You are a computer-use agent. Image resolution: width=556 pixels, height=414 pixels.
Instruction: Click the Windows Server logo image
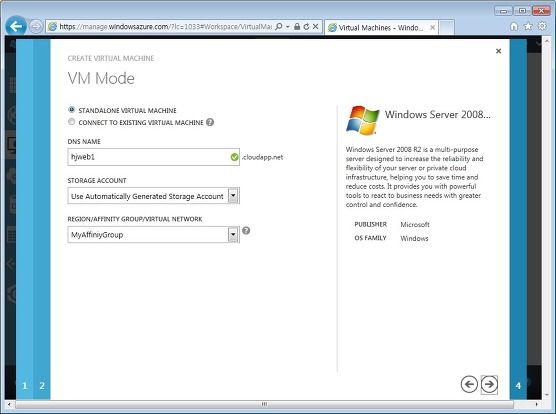click(x=362, y=120)
